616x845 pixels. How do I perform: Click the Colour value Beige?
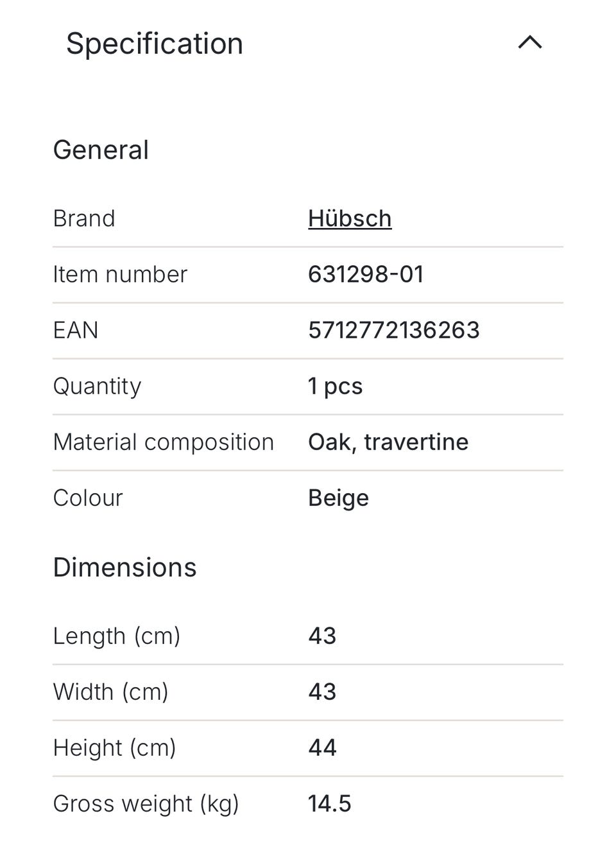338,498
